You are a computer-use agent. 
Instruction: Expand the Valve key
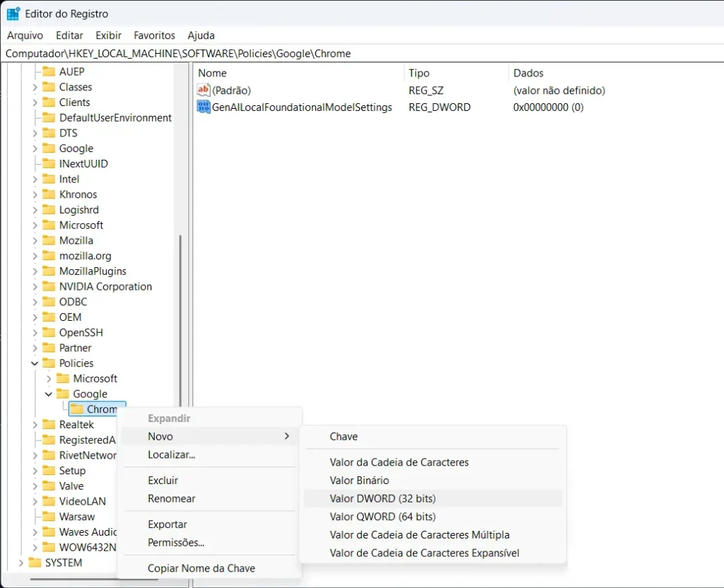point(35,486)
